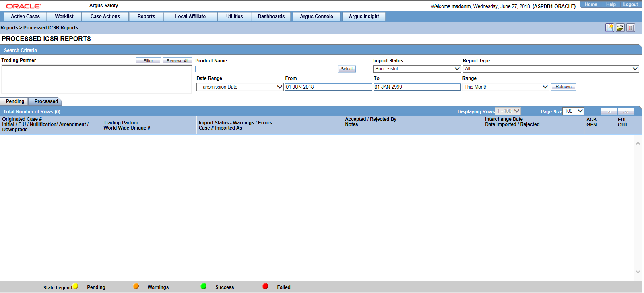Open the Worklist menu

[64, 17]
